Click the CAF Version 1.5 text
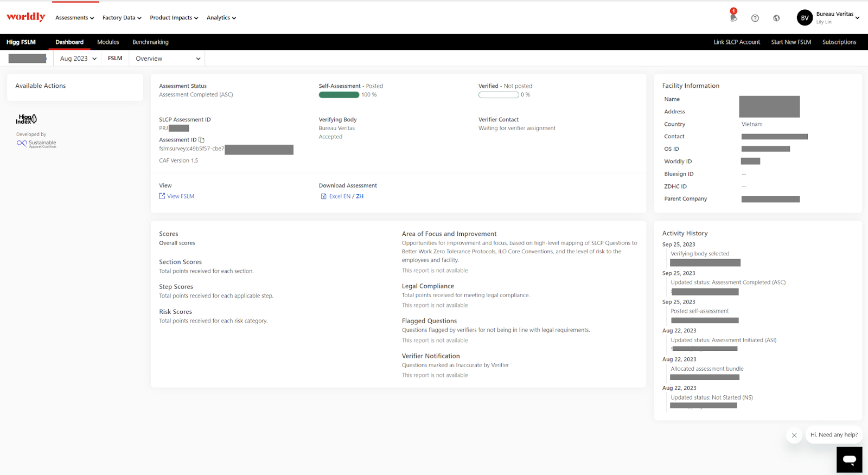 pyautogui.click(x=178, y=161)
